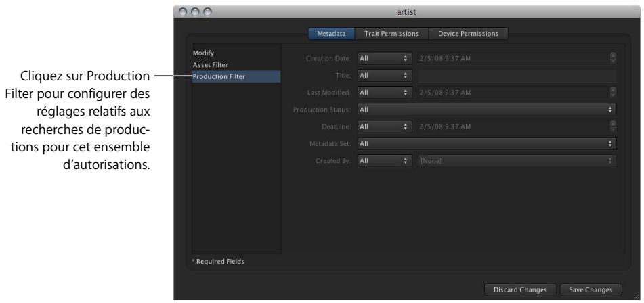Open the Deadline All dropdown
Screen dimensions: 644x303
pyautogui.click(x=385, y=126)
